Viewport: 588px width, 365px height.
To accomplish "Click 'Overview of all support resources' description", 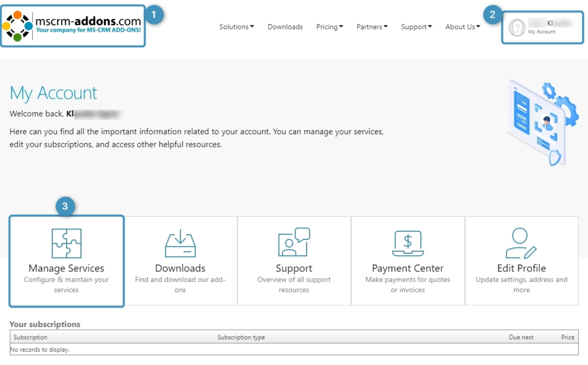I will 294,285.
